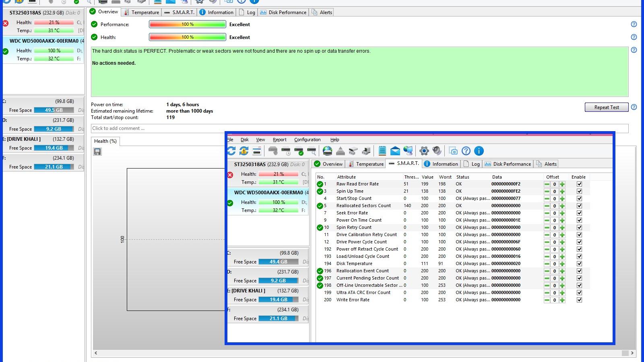The height and width of the screenshot is (362, 644).
Task: Click the refresh icon in the front window toolbar
Action: click(x=231, y=151)
